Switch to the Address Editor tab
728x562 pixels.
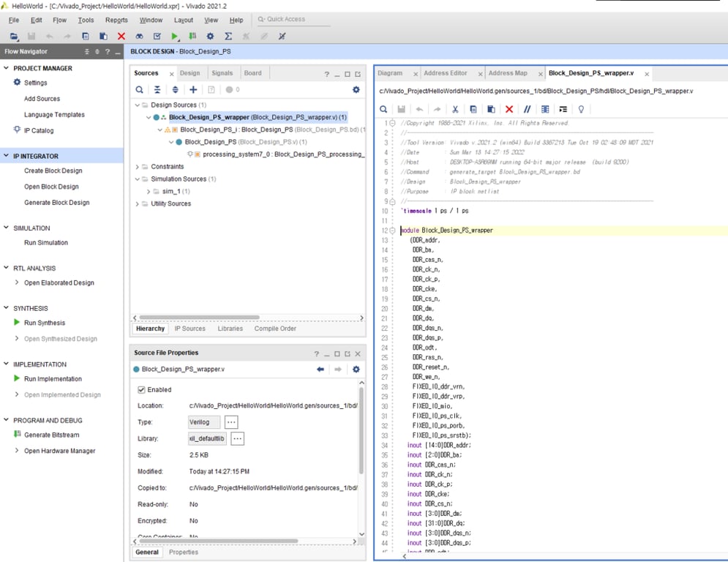(x=445, y=73)
